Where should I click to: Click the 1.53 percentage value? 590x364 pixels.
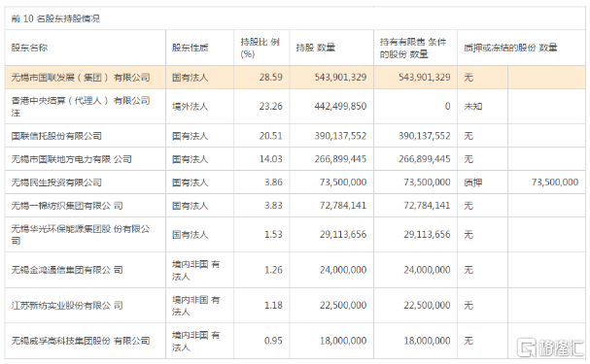pos(273,234)
